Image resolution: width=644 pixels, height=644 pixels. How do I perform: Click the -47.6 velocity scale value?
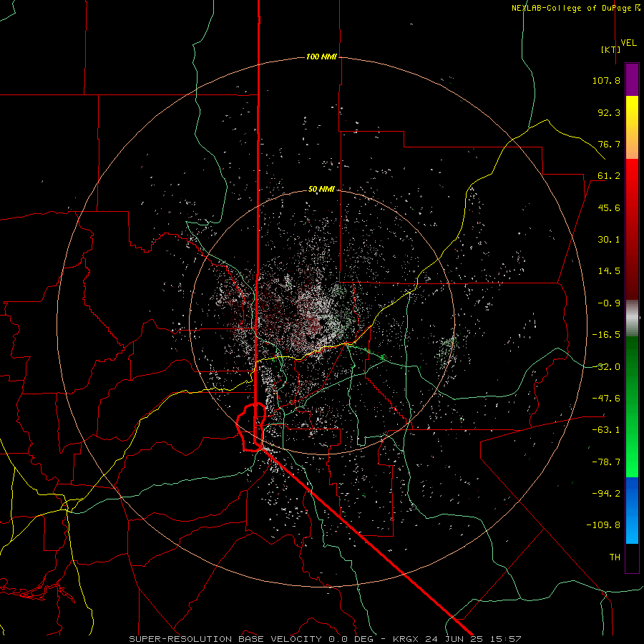(x=606, y=399)
